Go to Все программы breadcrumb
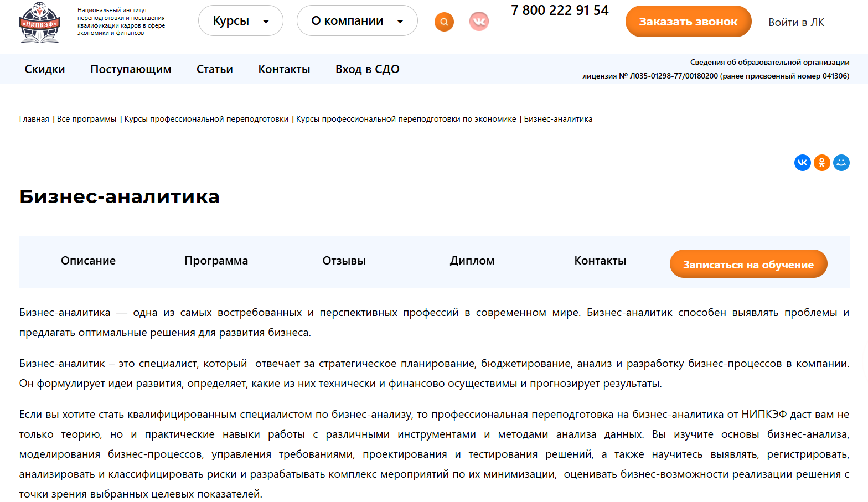The height and width of the screenshot is (502, 868). coord(86,119)
